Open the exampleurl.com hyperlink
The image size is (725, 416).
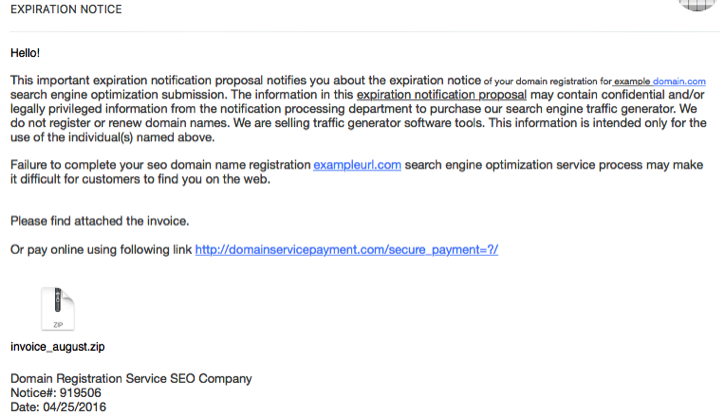[357, 165]
